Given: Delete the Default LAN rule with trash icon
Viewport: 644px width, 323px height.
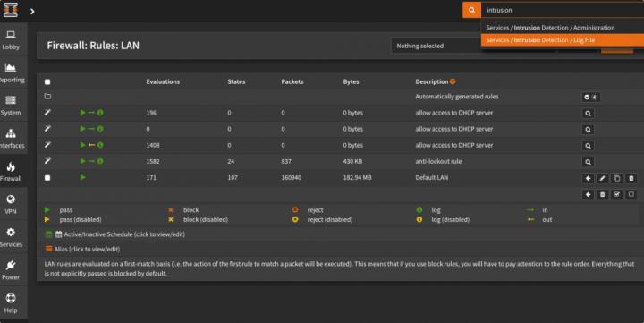Looking at the screenshot, I should (x=631, y=178).
